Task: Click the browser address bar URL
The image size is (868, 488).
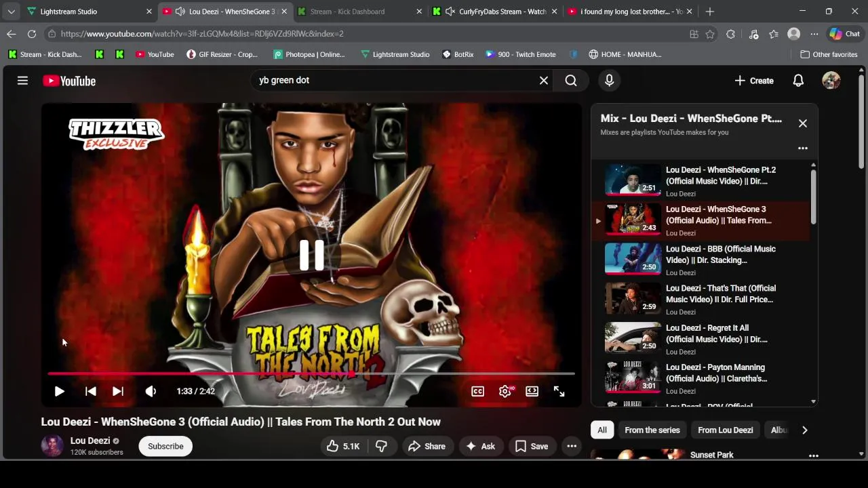Action: 202,34
